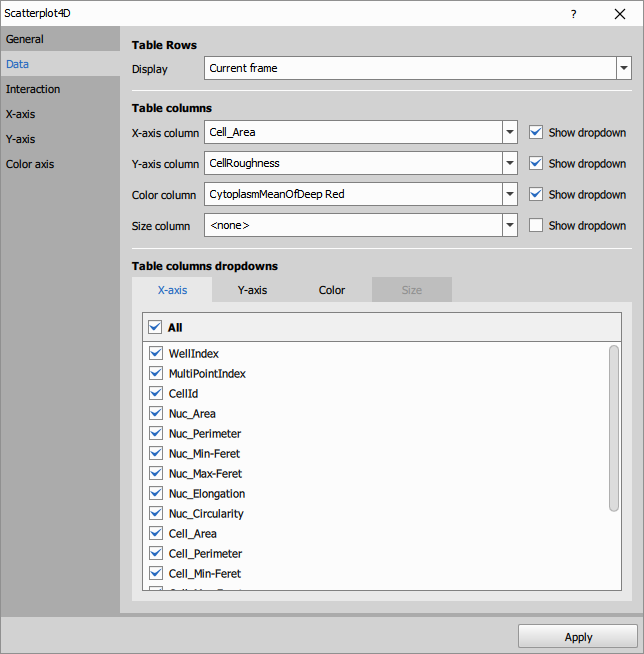644x654 pixels.
Task: Uncheck the MultiPointIndex column
Action: pyautogui.click(x=156, y=373)
